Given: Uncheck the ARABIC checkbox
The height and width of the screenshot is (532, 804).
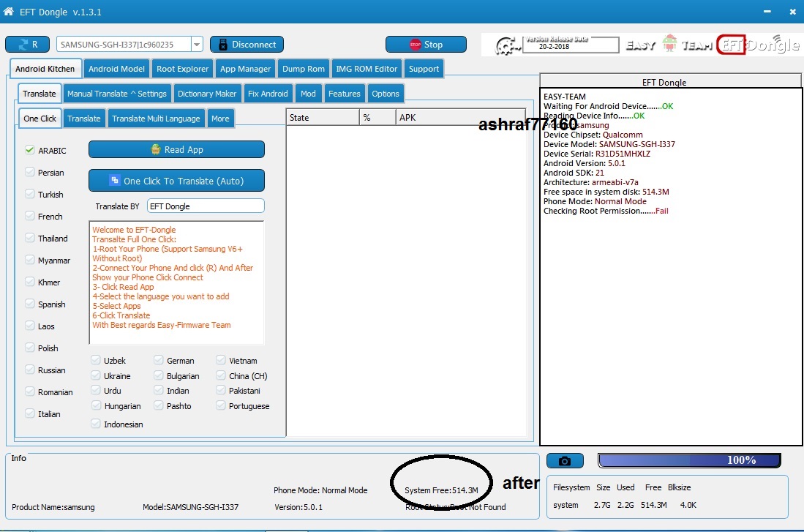Looking at the screenshot, I should coord(30,150).
